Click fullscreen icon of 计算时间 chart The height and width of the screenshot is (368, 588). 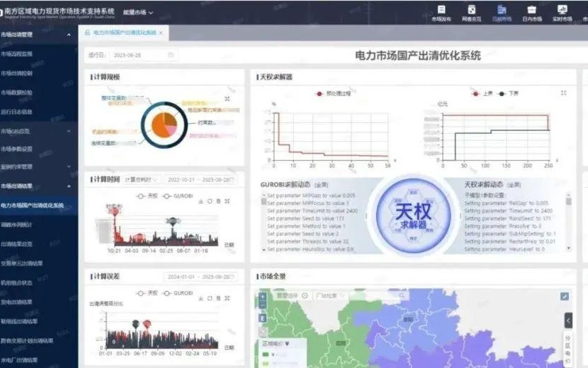pyautogui.click(x=228, y=201)
